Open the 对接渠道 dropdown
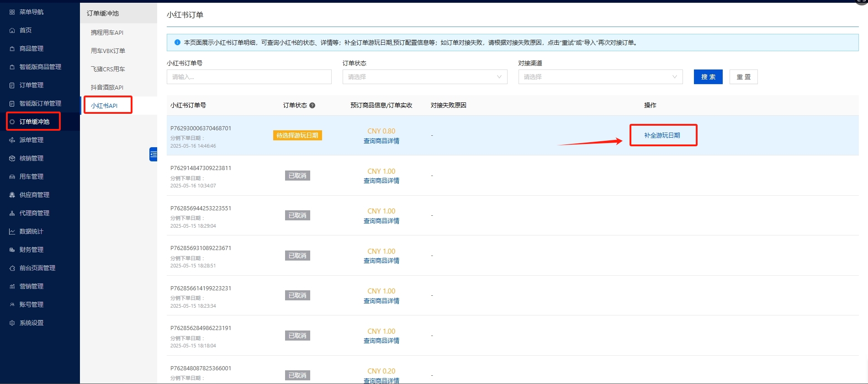This screenshot has width=868, height=384. coord(600,77)
